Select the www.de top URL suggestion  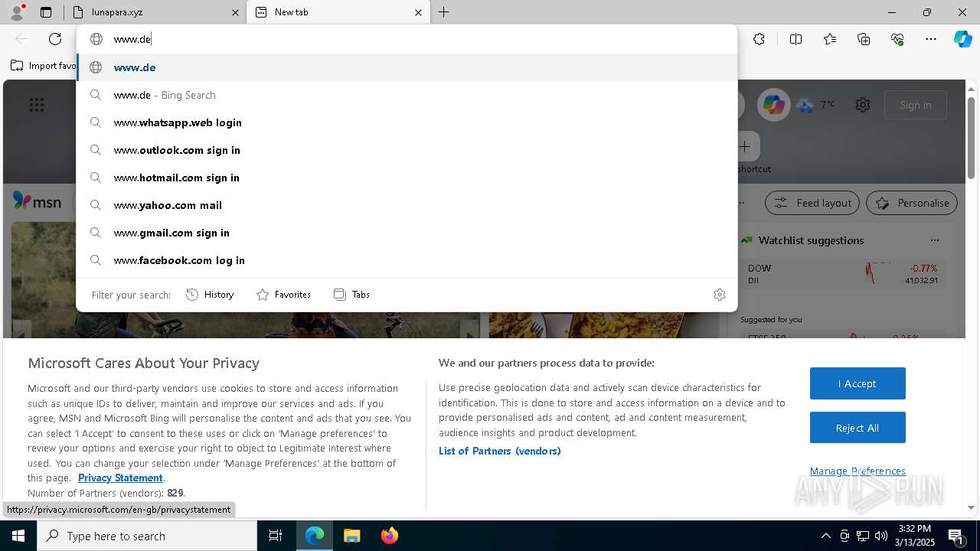click(407, 67)
